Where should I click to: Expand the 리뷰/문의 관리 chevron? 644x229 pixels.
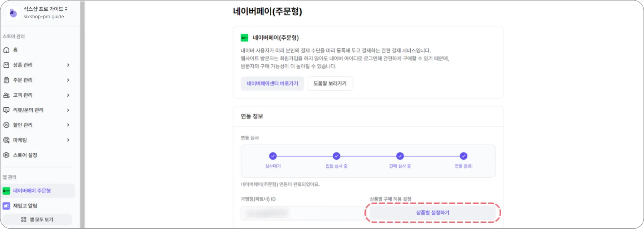(x=68, y=110)
